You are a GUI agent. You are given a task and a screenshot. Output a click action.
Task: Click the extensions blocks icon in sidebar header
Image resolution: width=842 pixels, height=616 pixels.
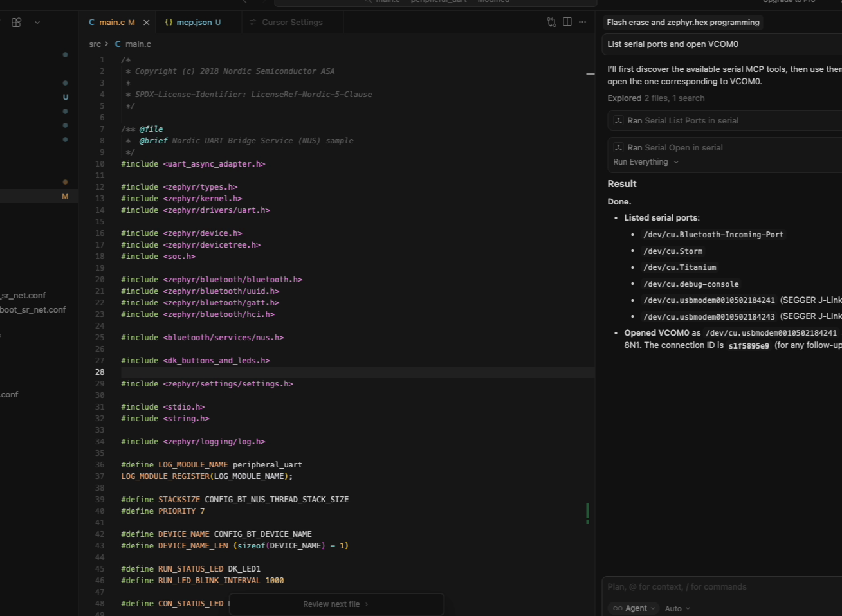pyautogui.click(x=17, y=23)
